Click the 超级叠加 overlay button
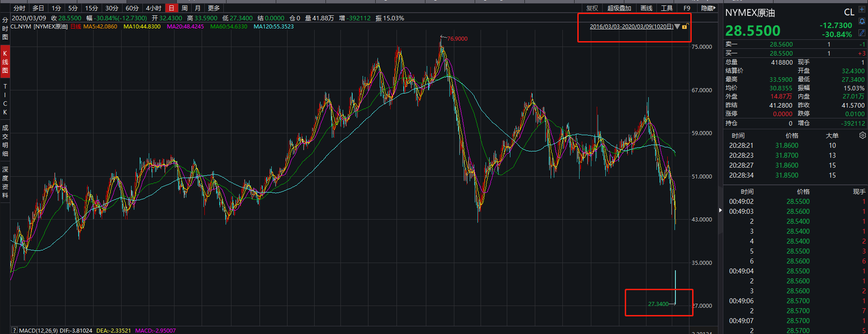Image resolution: width=868 pixels, height=334 pixels. coord(619,8)
